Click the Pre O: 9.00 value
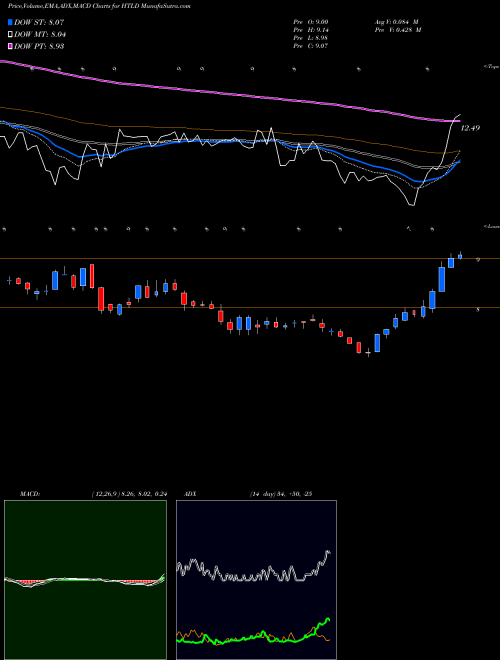This screenshot has width=500, height=660. click(x=311, y=22)
